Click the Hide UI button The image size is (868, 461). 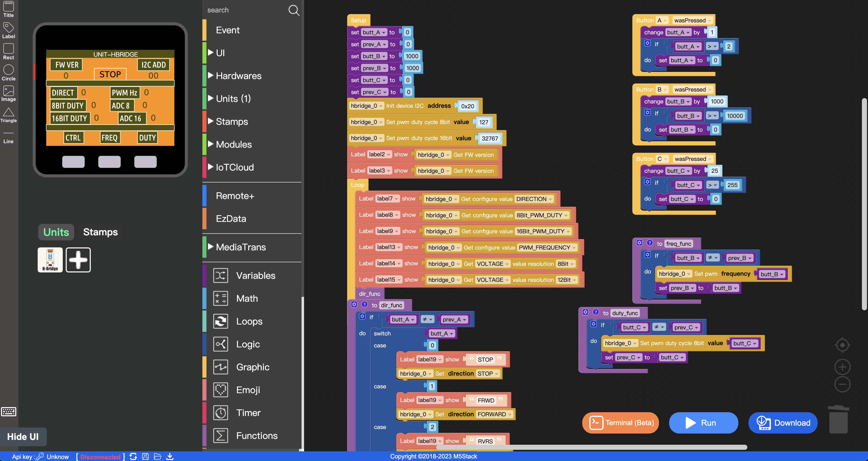click(23, 437)
